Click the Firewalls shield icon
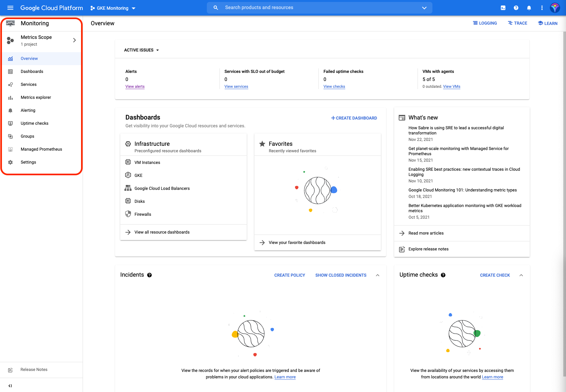566x392 pixels. (x=128, y=214)
